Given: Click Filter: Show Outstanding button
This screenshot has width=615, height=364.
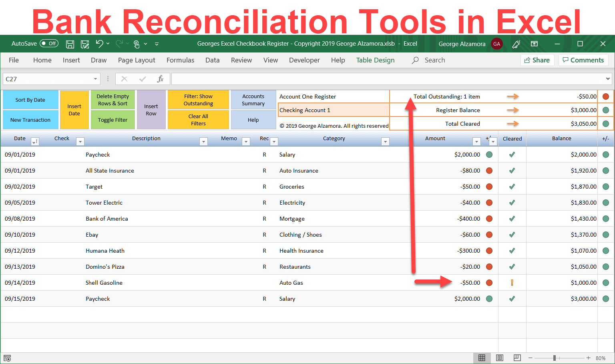Looking at the screenshot, I should (198, 100).
